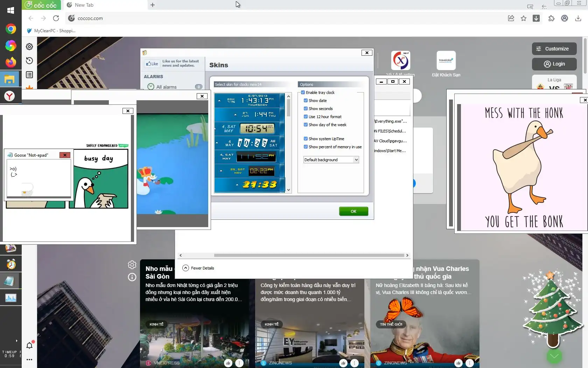Toggle the Enable tray clock checkbox
This screenshot has height=368, width=588.
(x=303, y=93)
